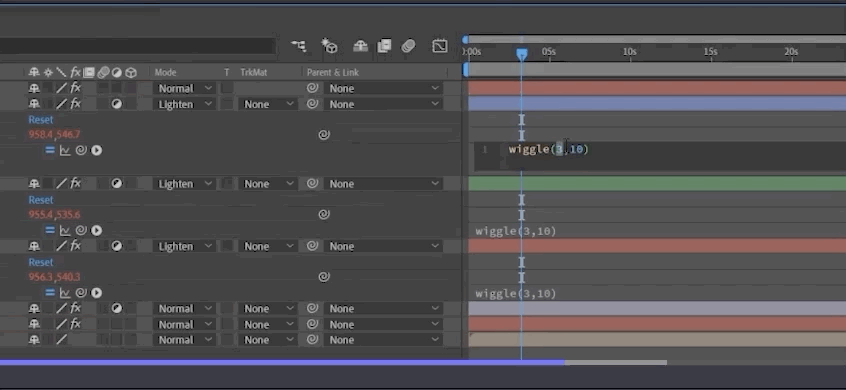Open Parent dropdown on tan-bar Normal layer
The width and height of the screenshot is (846, 390).
coord(384,340)
